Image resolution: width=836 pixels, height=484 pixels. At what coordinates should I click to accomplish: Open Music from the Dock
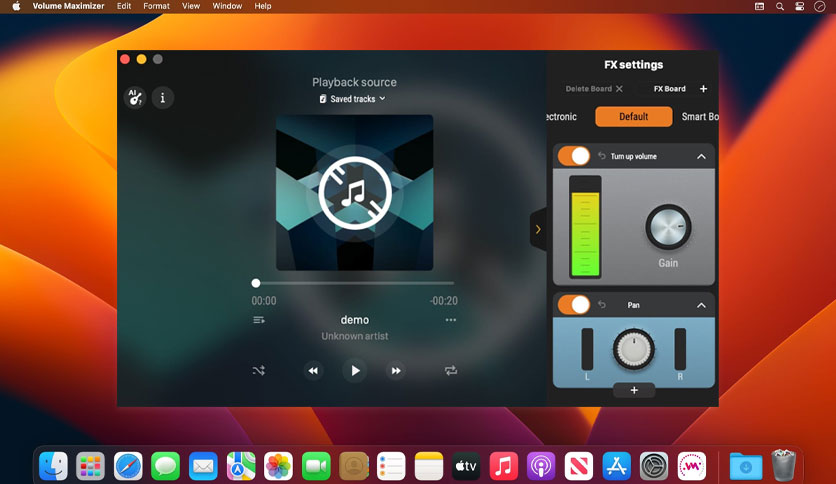click(x=504, y=466)
